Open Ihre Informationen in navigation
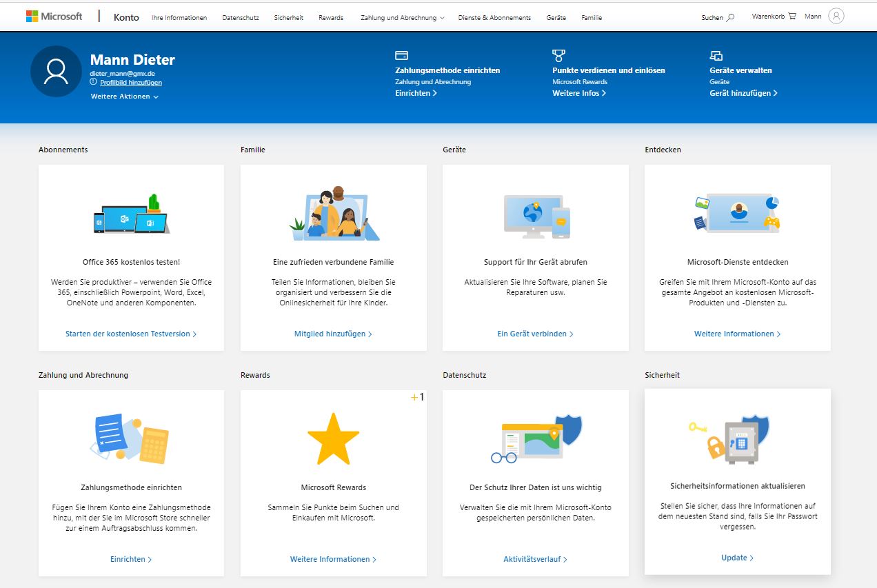 pyautogui.click(x=179, y=17)
